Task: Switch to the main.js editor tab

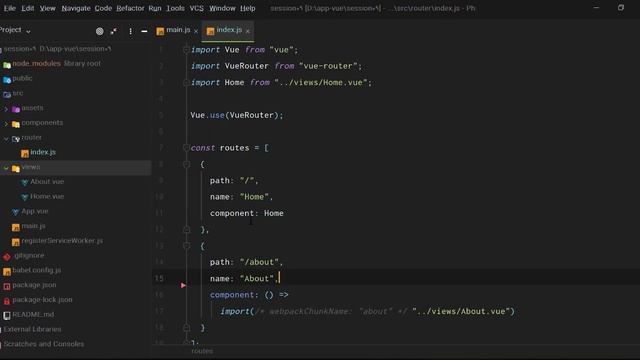Action: point(178,30)
